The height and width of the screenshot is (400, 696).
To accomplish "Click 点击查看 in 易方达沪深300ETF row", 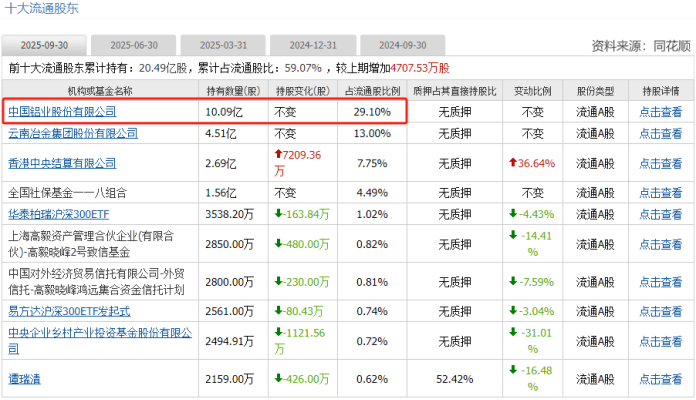I will (660, 311).
